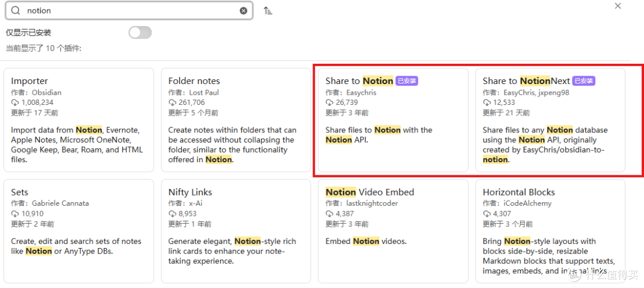Screen dimensions: 644x288
Task: Open the Importer plugin card
Action: click(x=79, y=120)
